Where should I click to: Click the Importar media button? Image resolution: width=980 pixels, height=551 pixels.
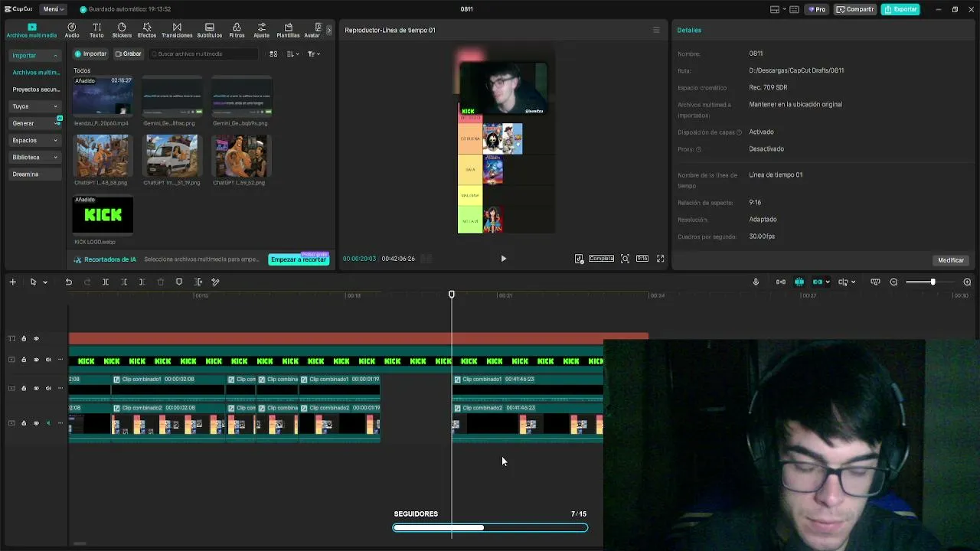(x=90, y=54)
